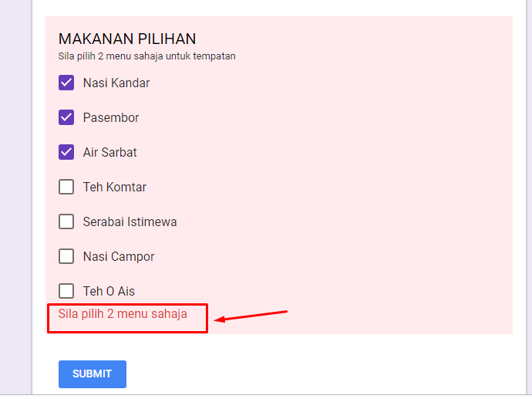532x399 pixels.
Task: Click the 'Serabai Istimewa' option label text
Action: pos(130,221)
